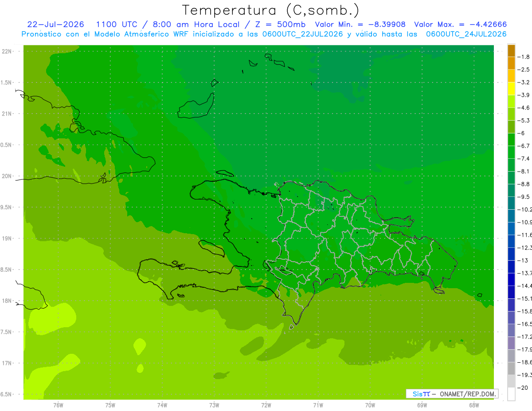Click the '17N' latitude axis label
Viewport: 532px width, 411px height.
click(6, 364)
